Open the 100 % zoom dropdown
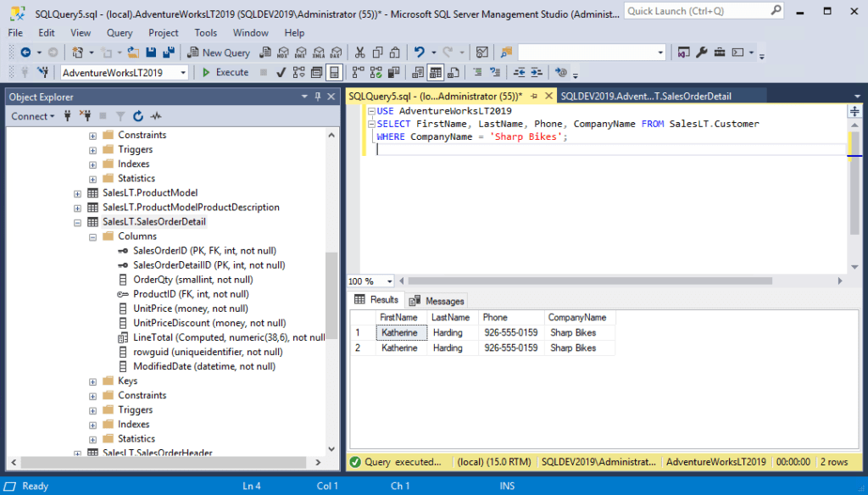Viewport: 868px width, 495px height. (389, 281)
